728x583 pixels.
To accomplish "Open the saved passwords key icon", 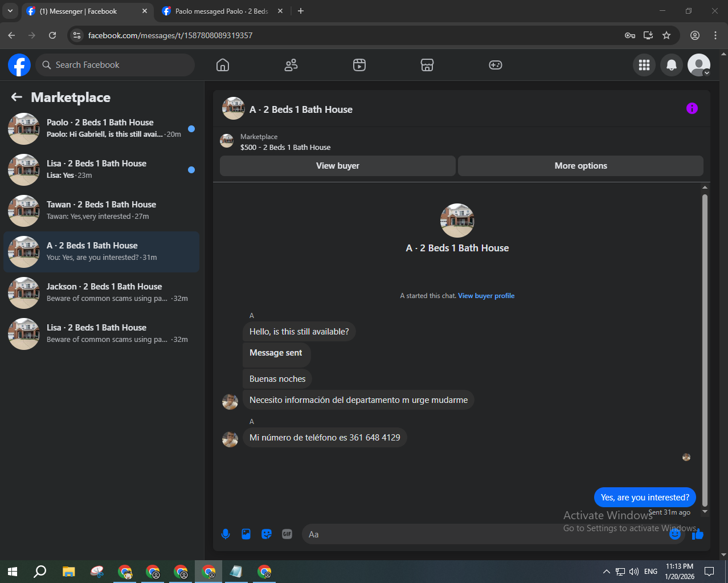I will (x=630, y=35).
